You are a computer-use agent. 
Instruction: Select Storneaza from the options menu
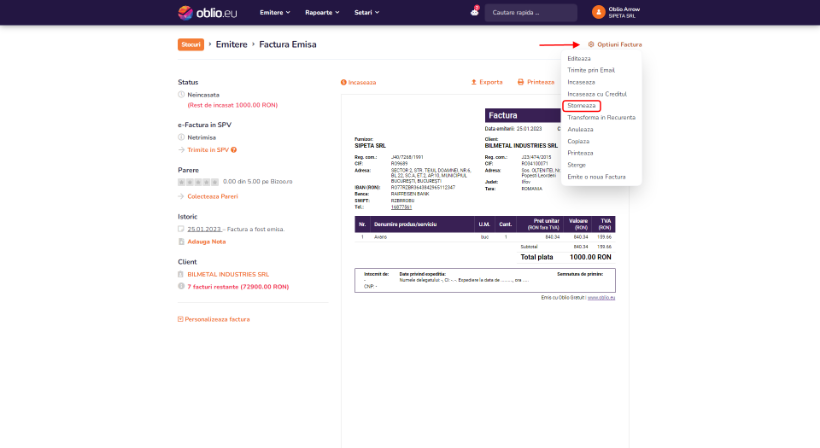[x=581, y=105]
